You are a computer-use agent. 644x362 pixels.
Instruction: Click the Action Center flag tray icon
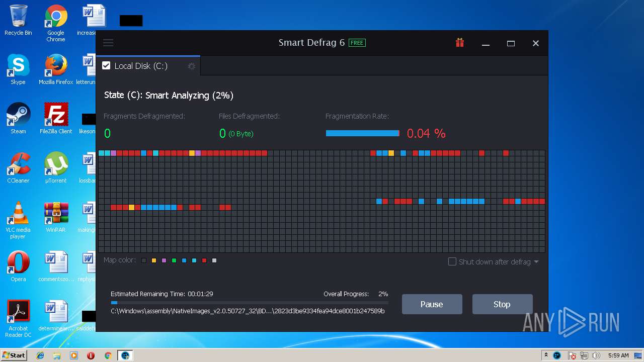coord(572,355)
